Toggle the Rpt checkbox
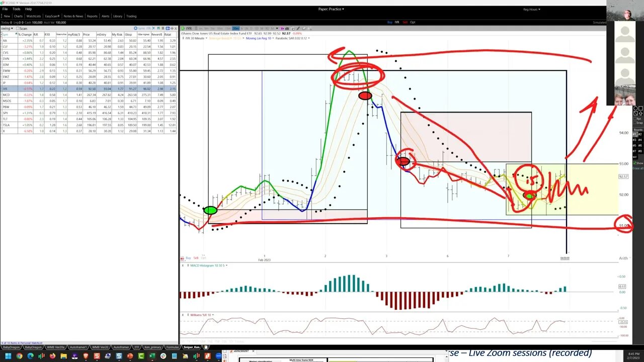Image resolution: width=644 pixels, height=362 pixels. click(634, 119)
